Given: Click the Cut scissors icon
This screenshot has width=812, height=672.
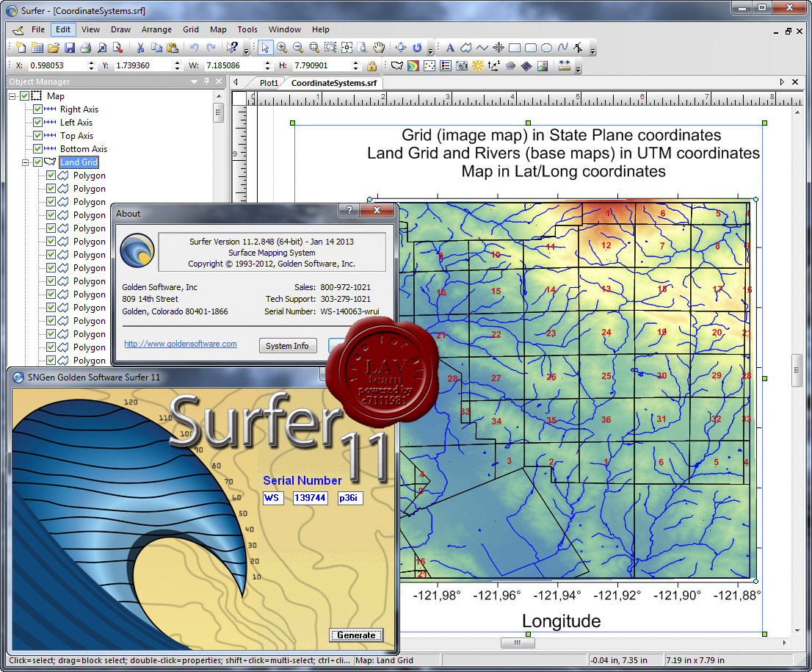Looking at the screenshot, I should (x=140, y=48).
